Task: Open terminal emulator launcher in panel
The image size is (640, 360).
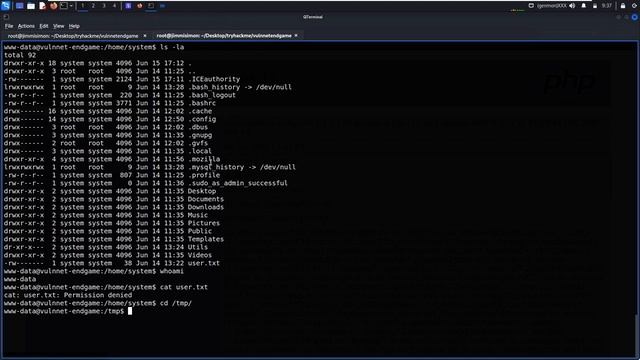Action: (x=64, y=6)
